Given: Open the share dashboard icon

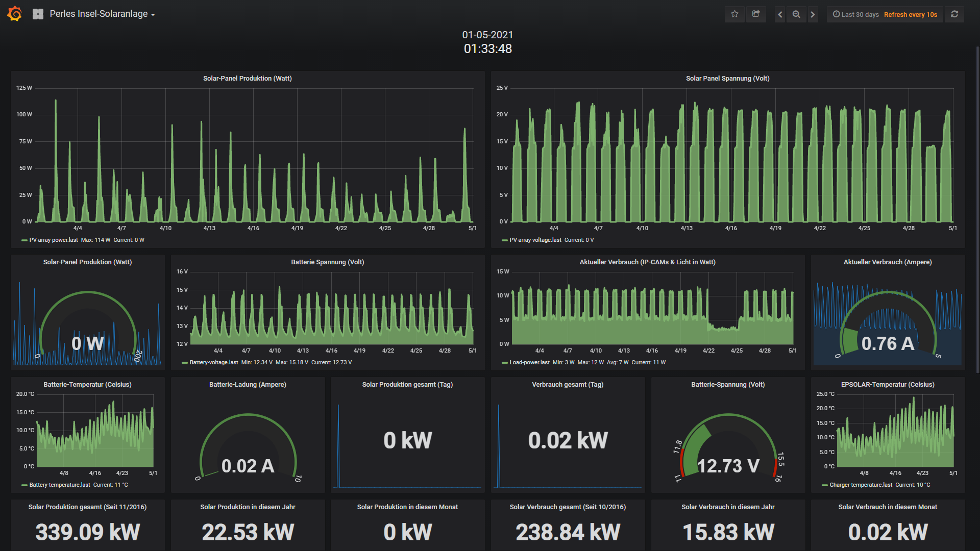Looking at the screenshot, I should (x=756, y=14).
